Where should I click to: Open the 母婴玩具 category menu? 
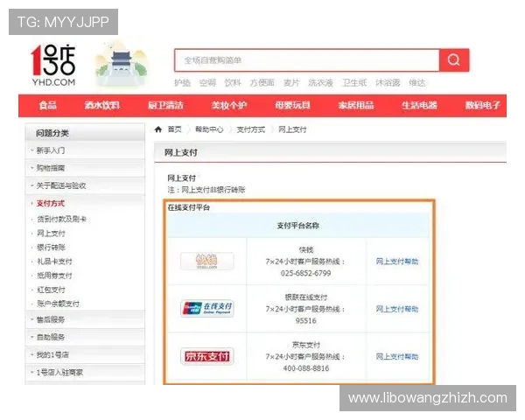292,106
